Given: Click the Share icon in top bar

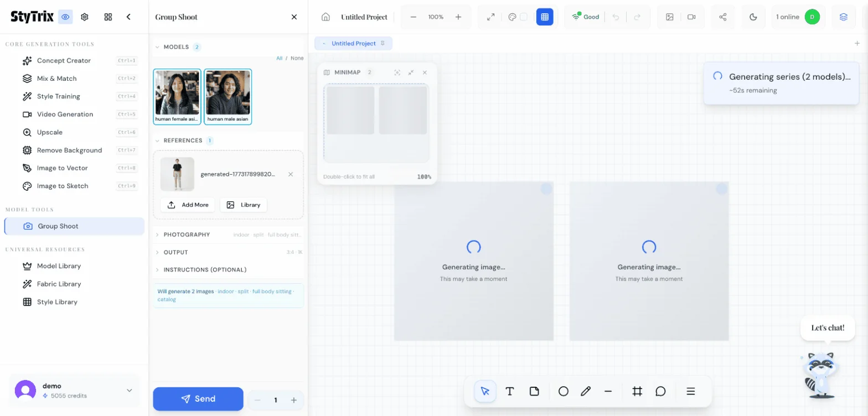Looking at the screenshot, I should click(x=722, y=17).
